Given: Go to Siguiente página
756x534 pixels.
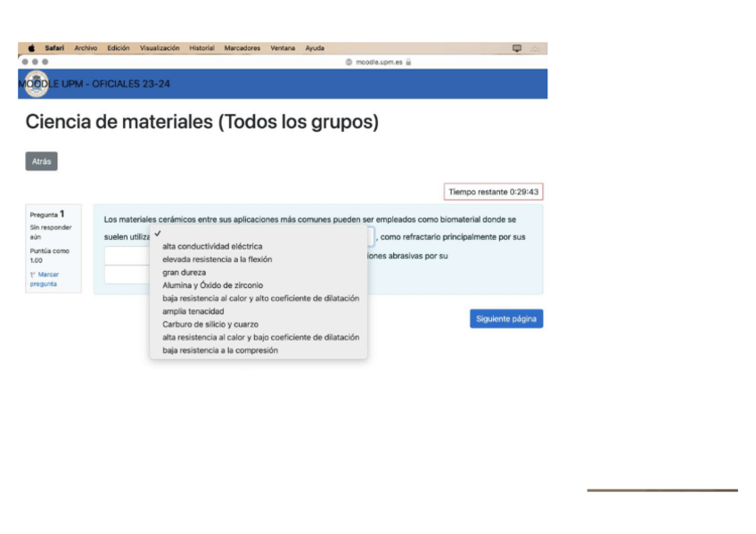Looking at the screenshot, I should tap(506, 318).
